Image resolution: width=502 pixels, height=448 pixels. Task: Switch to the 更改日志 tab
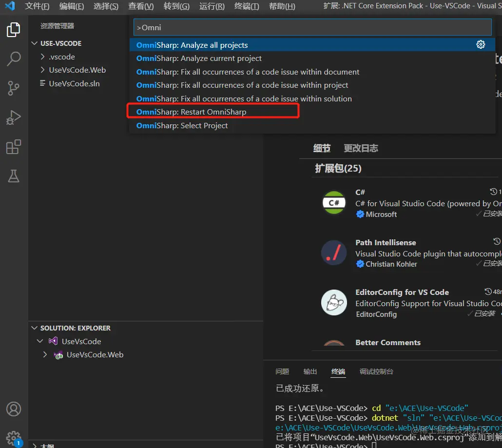[x=361, y=148]
